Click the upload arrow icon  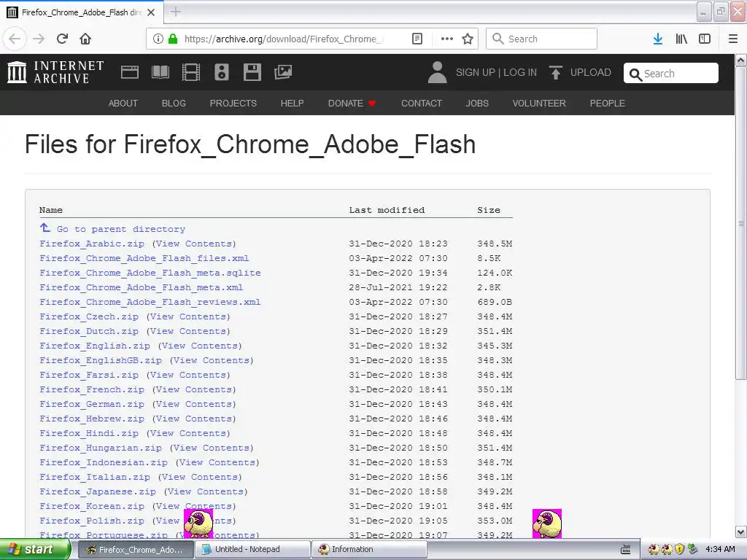pyautogui.click(x=555, y=72)
